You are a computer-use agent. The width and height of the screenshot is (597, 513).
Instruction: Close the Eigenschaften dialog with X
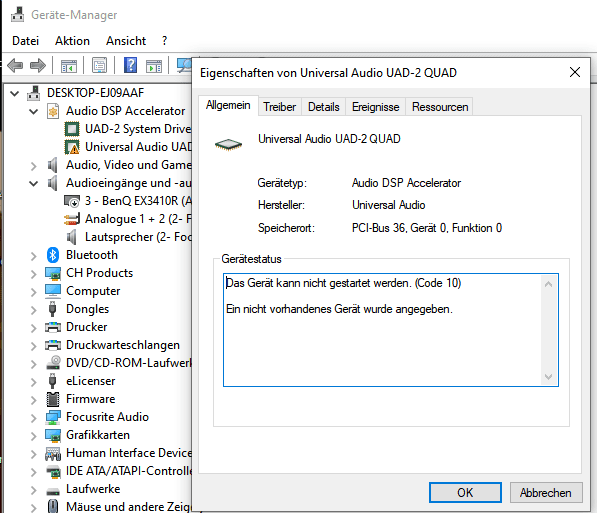[575, 72]
